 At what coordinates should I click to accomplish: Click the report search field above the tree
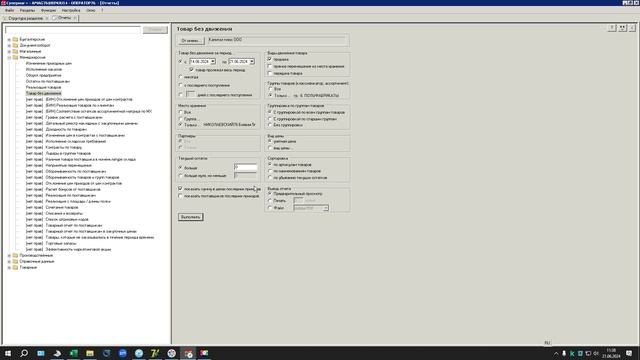coord(73,30)
